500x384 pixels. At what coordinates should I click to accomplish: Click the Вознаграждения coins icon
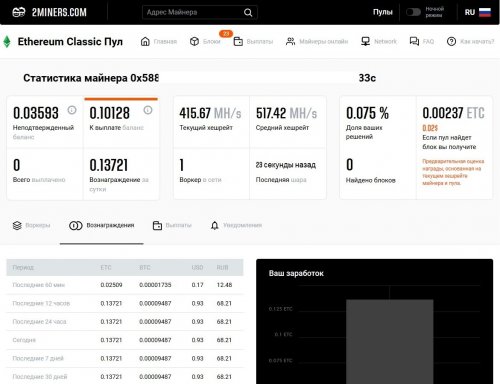76,225
